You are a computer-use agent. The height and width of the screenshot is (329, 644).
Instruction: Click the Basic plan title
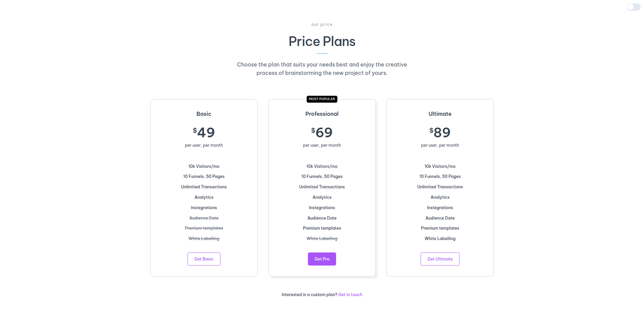[x=204, y=114]
